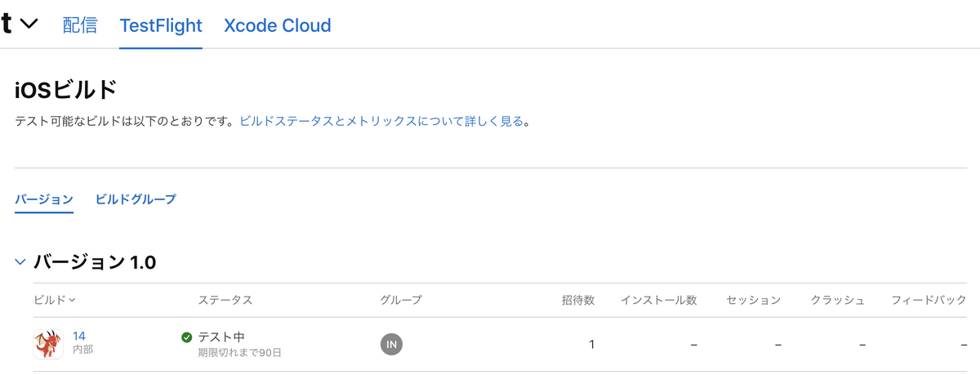Click the invite count value 1

(591, 345)
